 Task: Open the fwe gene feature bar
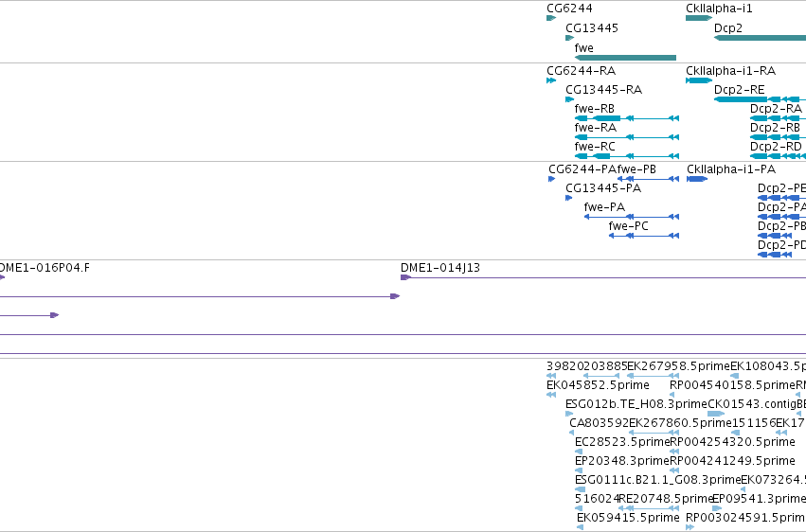(626, 58)
